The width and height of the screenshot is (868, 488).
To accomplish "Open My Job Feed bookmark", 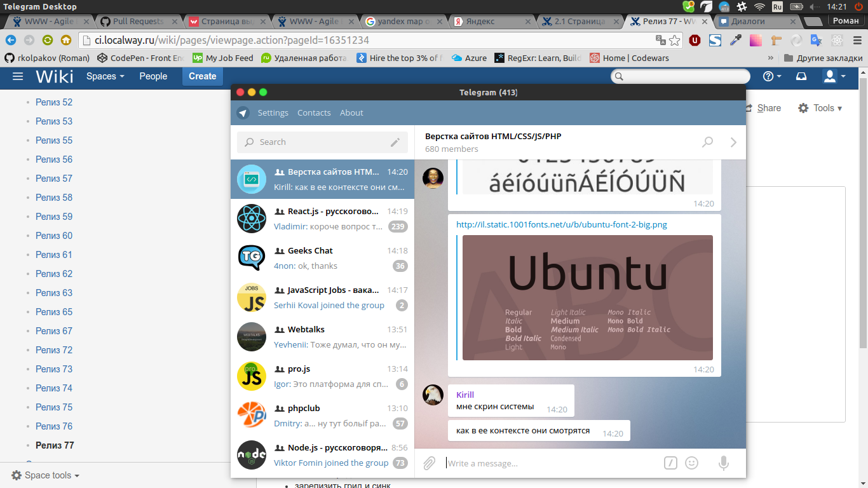I will tap(223, 58).
